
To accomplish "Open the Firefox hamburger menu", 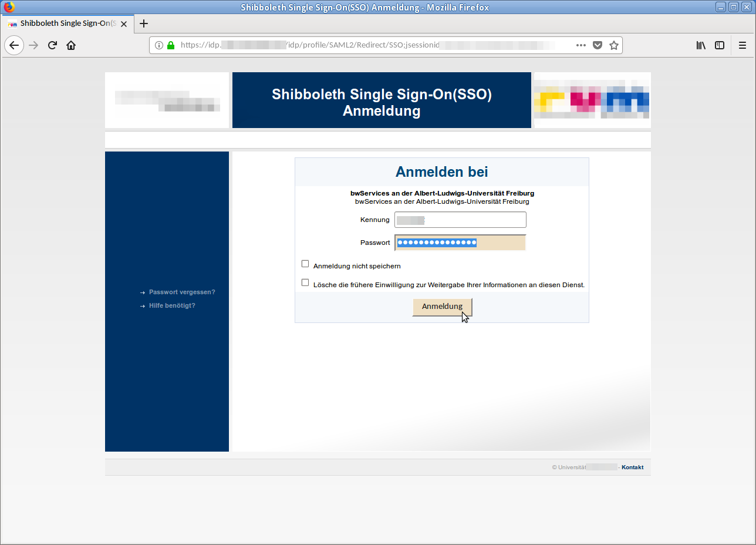I will [x=743, y=45].
